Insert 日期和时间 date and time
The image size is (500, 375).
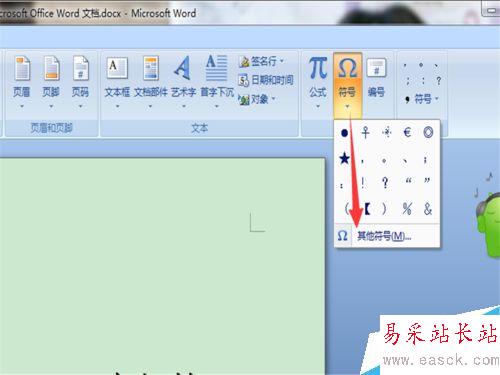pyautogui.click(x=266, y=80)
